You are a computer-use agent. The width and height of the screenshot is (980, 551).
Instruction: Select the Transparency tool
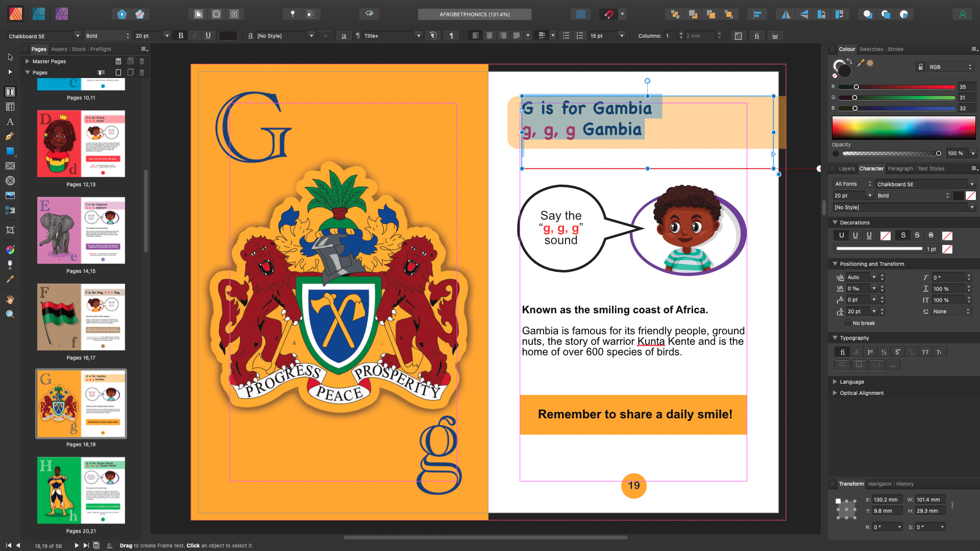pos(10,264)
